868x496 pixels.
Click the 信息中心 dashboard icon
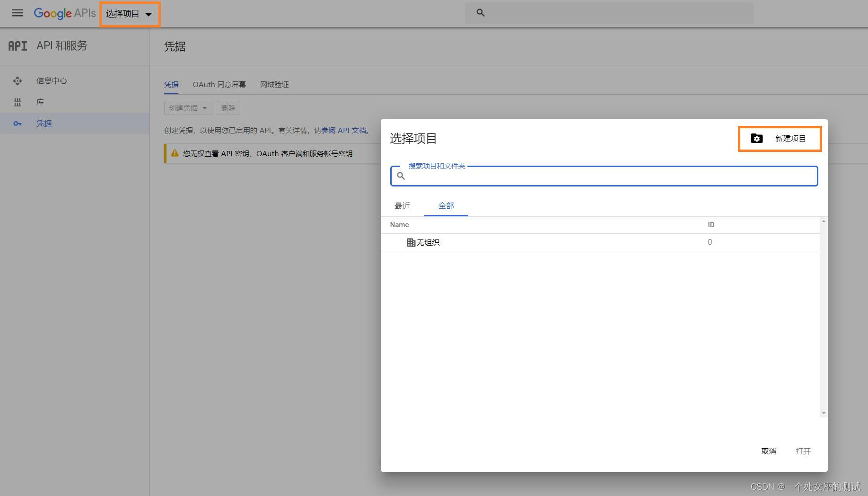18,81
